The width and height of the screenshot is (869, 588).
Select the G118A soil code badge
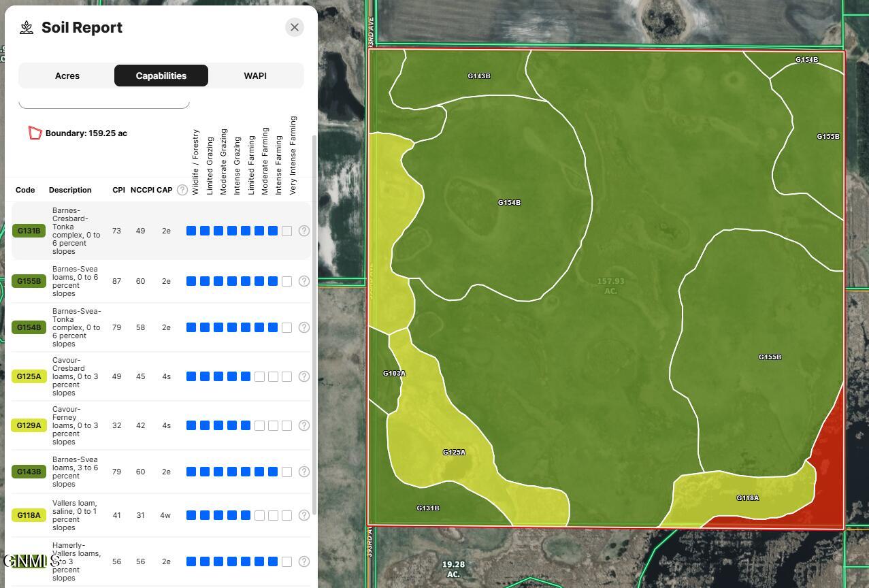tap(29, 515)
